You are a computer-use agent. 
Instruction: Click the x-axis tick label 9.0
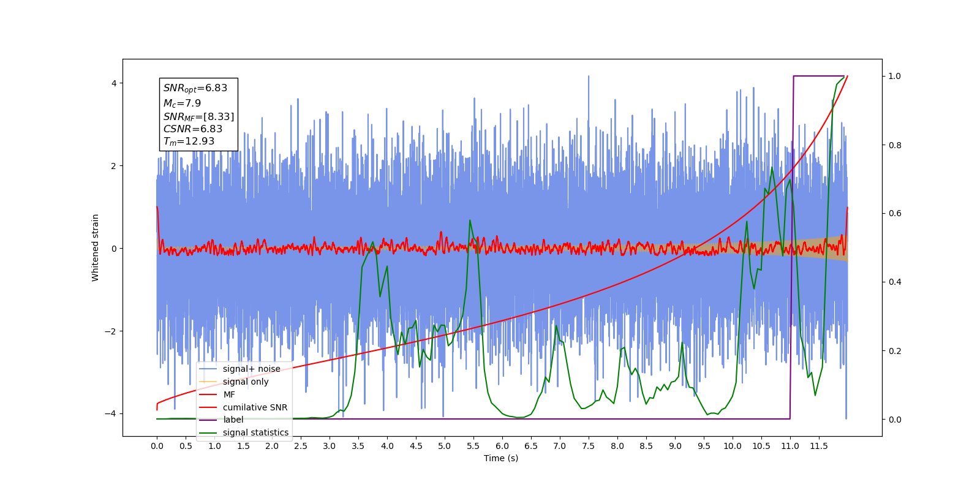[675, 446]
